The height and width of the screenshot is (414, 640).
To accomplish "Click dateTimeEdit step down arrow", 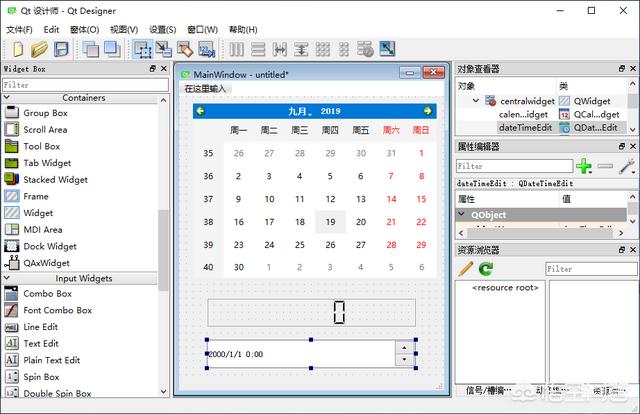I will [x=404, y=360].
